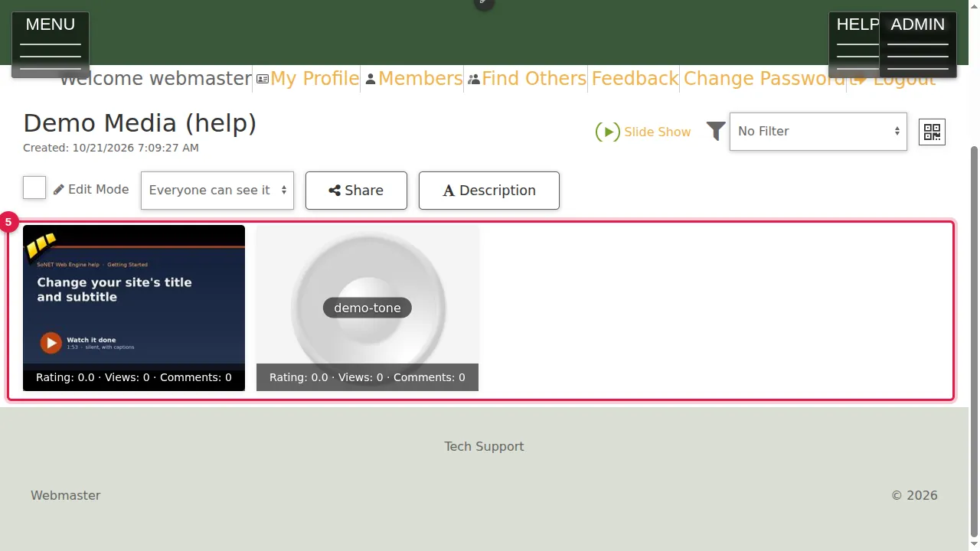The image size is (980, 551).
Task: Click the Change Password link
Action: point(764,79)
